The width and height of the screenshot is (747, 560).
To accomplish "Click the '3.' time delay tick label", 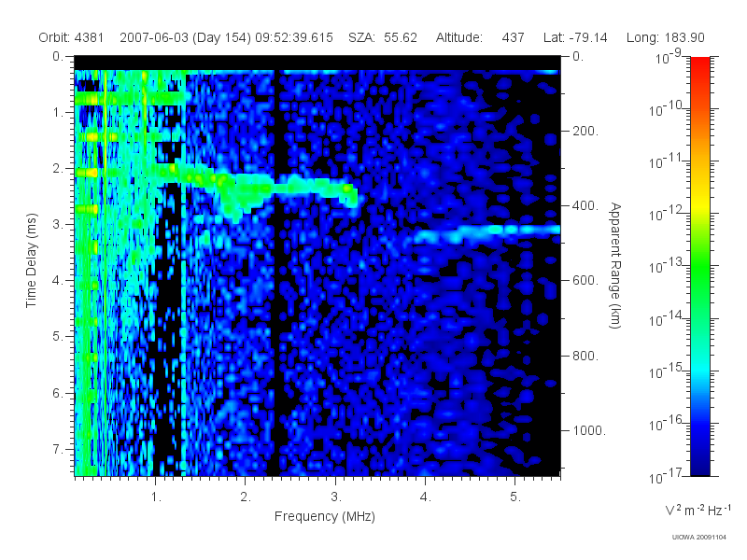I will click(x=58, y=224).
